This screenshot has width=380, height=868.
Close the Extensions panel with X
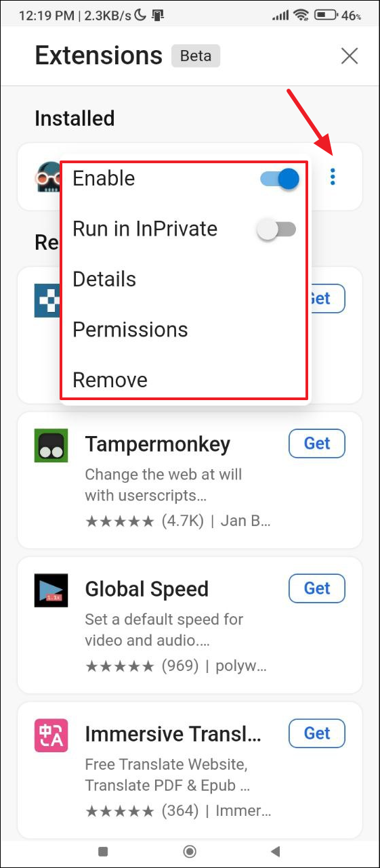[x=350, y=56]
